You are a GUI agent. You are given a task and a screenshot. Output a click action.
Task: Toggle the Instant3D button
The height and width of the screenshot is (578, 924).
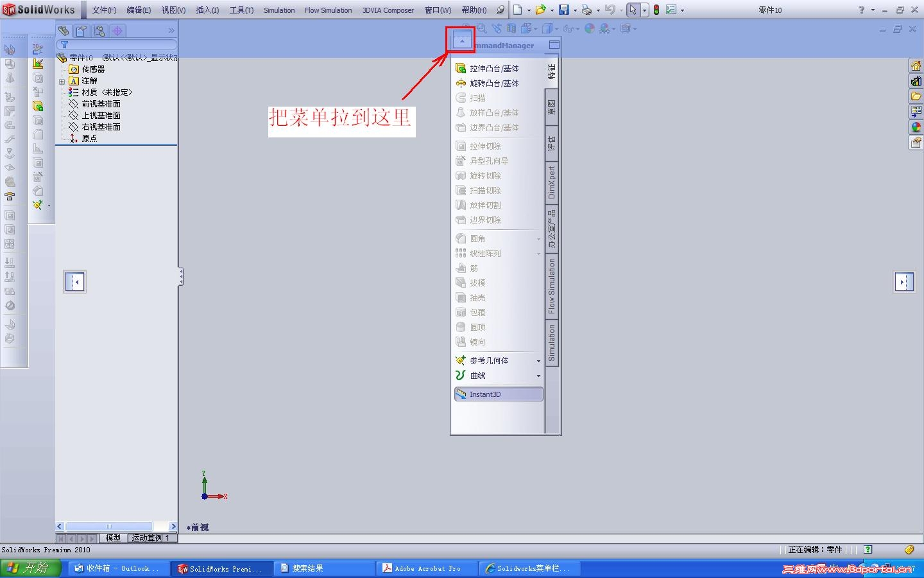tap(499, 394)
